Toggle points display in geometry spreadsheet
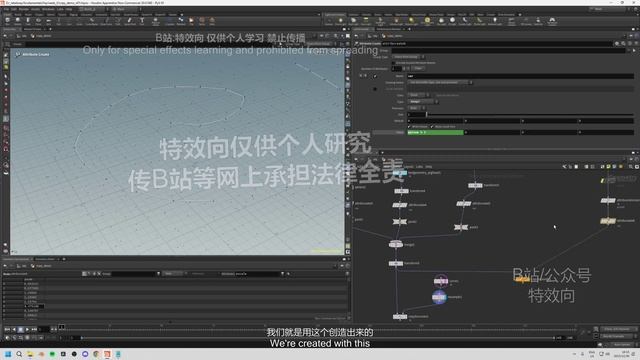This screenshot has width=640, height=360. coord(84,273)
